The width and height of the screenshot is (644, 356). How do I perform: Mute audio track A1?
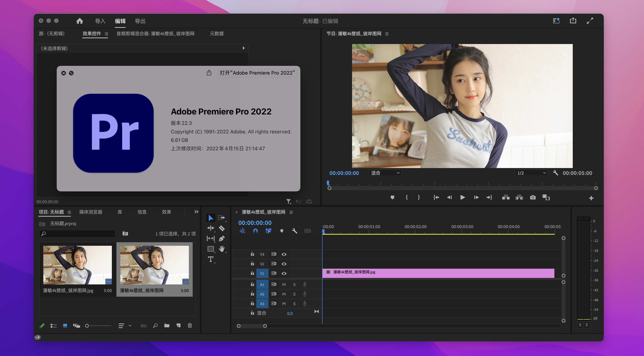tap(284, 285)
